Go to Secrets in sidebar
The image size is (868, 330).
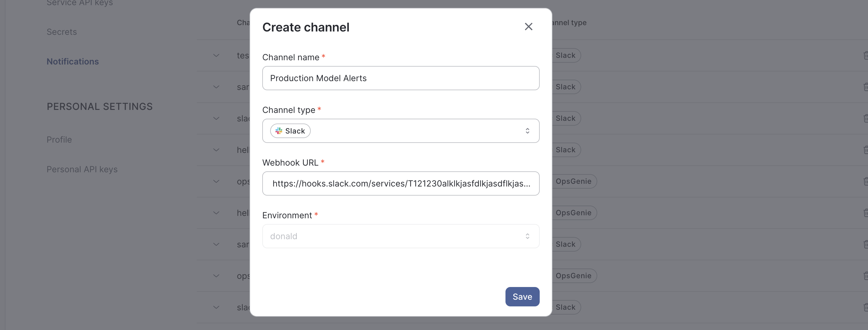coord(62,32)
